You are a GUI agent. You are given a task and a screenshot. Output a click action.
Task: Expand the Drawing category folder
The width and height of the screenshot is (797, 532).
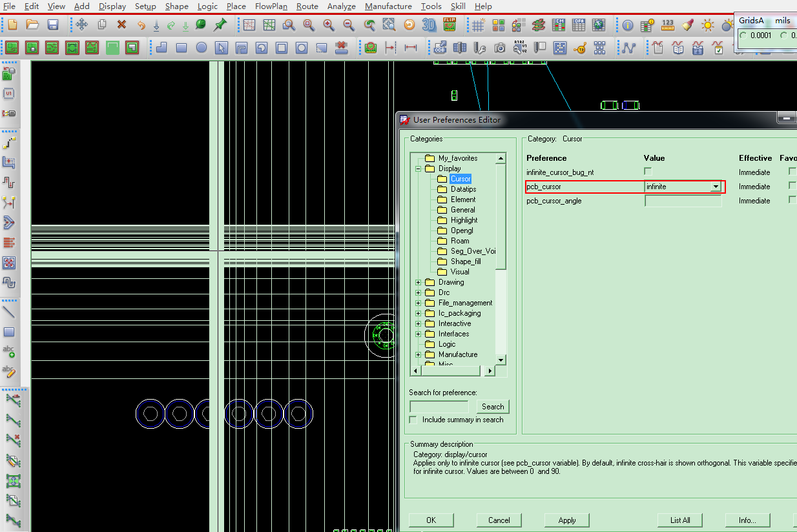pyautogui.click(x=419, y=282)
